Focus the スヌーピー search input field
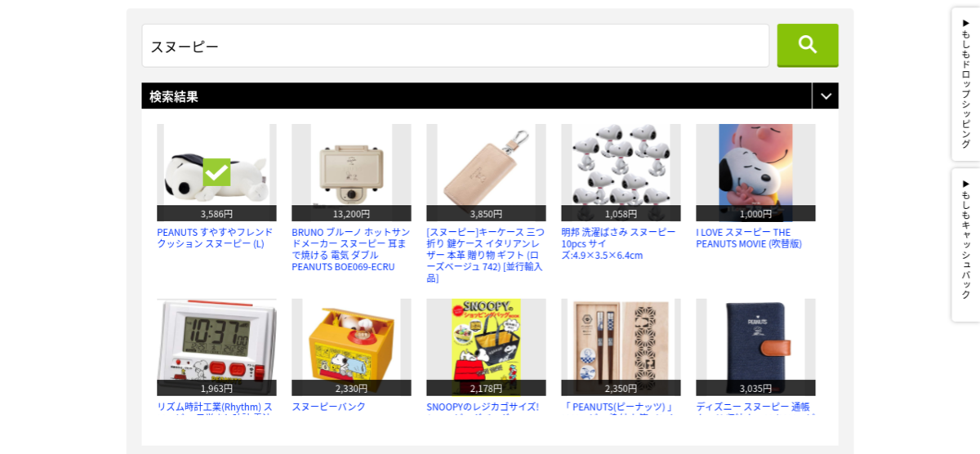Screen dimensions: 980x454 pyautogui.click(x=456, y=46)
